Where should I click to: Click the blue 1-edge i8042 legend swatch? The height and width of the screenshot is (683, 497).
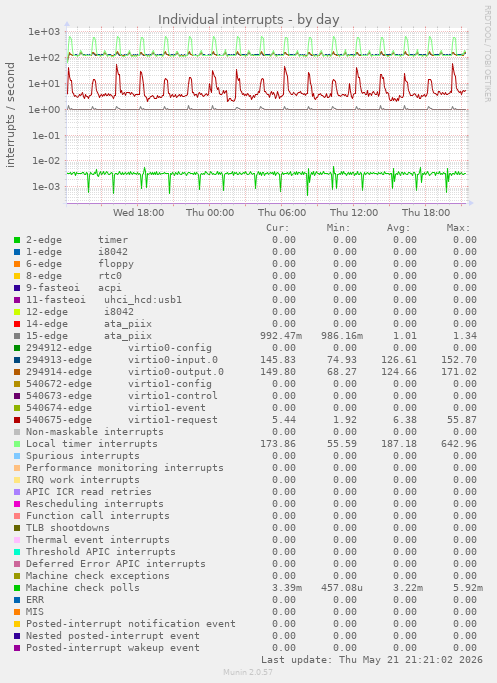pyautogui.click(x=17, y=252)
